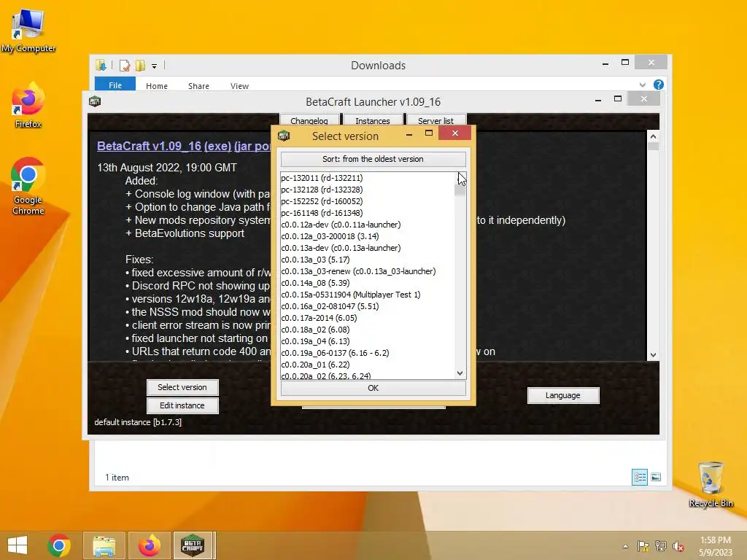This screenshot has width=747, height=560.
Task: Click version list scrollbar down arrow
Action: [460, 373]
